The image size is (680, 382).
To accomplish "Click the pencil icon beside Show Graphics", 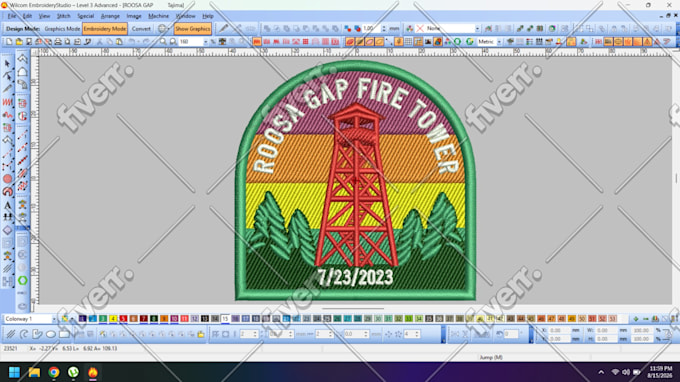I will click(x=223, y=29).
